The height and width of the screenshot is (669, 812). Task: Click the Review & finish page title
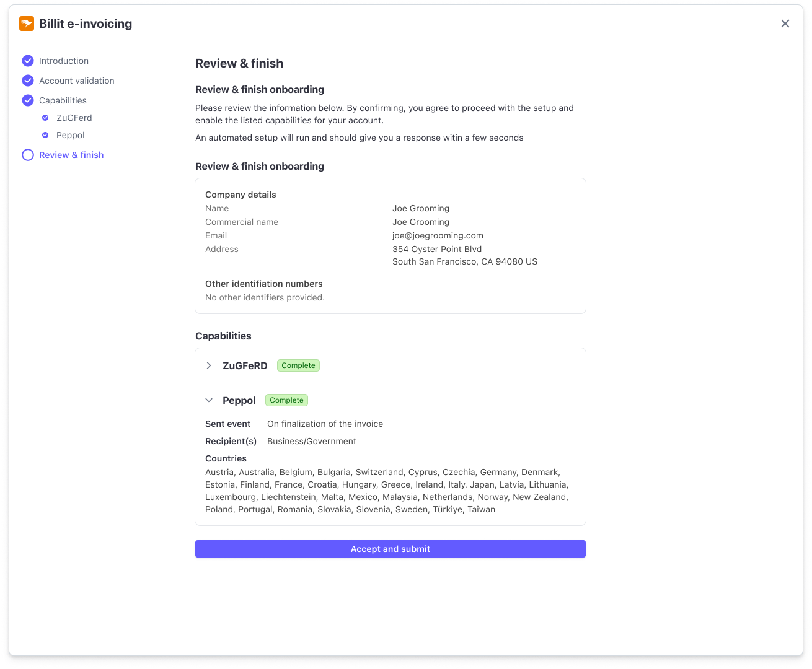tap(239, 63)
